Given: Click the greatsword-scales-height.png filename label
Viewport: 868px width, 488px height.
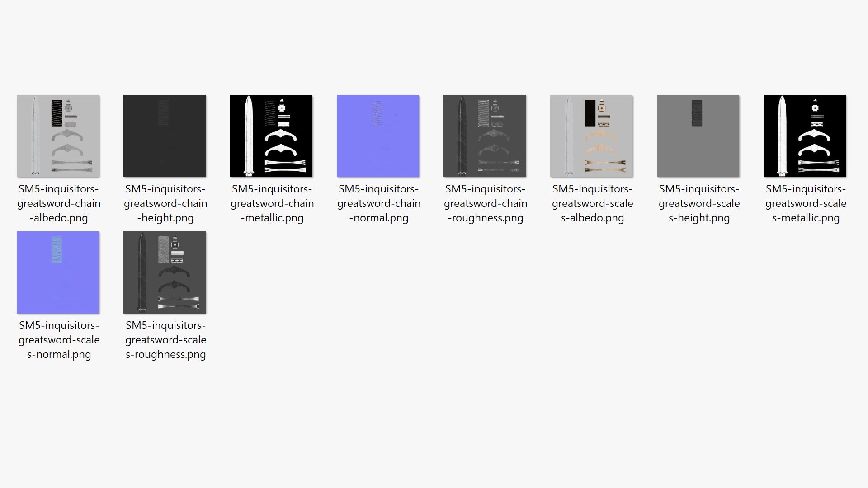Looking at the screenshot, I should coord(699,203).
